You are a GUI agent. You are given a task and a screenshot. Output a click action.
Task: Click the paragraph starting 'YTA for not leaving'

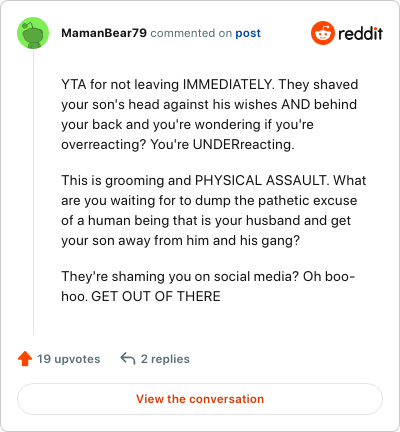pyautogui.click(x=210, y=114)
